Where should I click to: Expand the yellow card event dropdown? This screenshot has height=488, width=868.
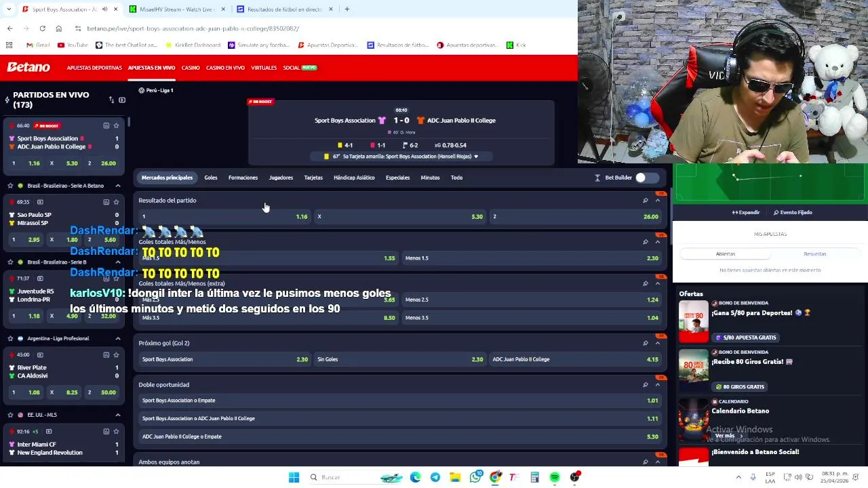point(476,157)
